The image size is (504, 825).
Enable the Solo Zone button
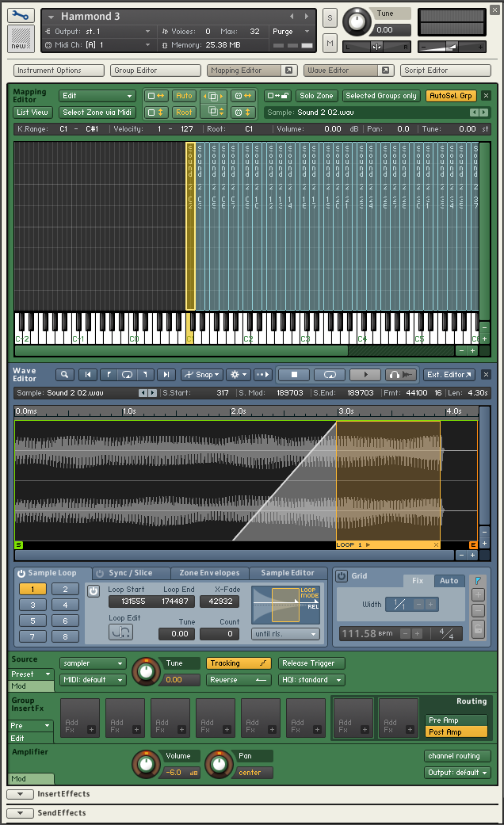(x=316, y=96)
